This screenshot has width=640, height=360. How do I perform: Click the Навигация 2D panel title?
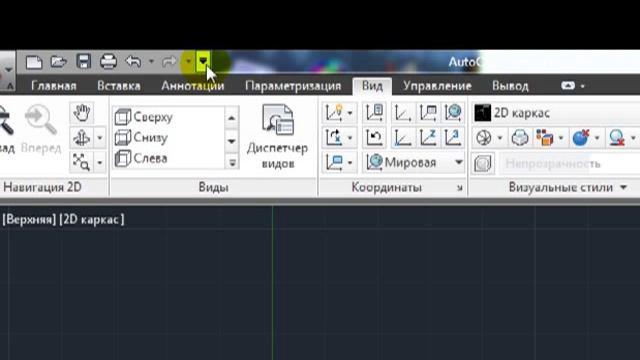[x=42, y=187]
